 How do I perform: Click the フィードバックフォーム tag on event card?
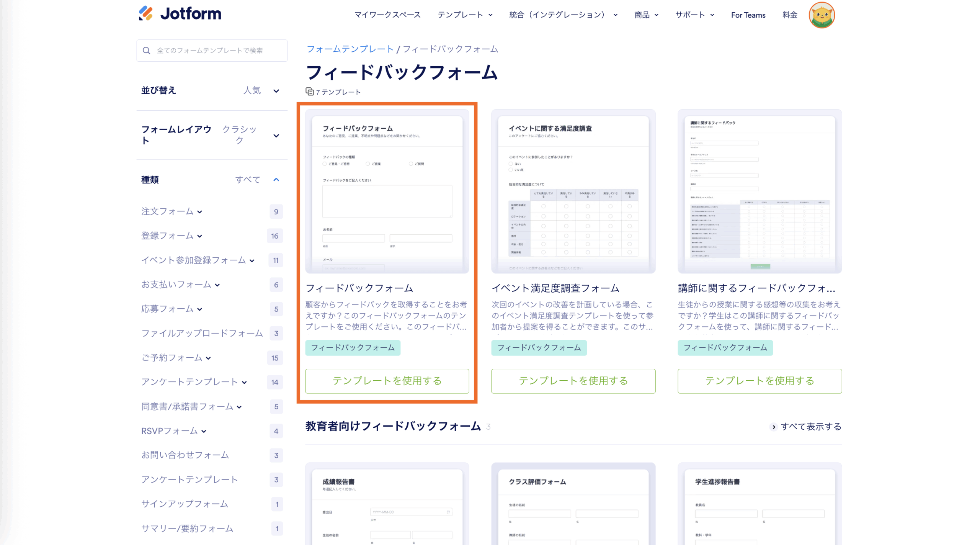(x=539, y=348)
